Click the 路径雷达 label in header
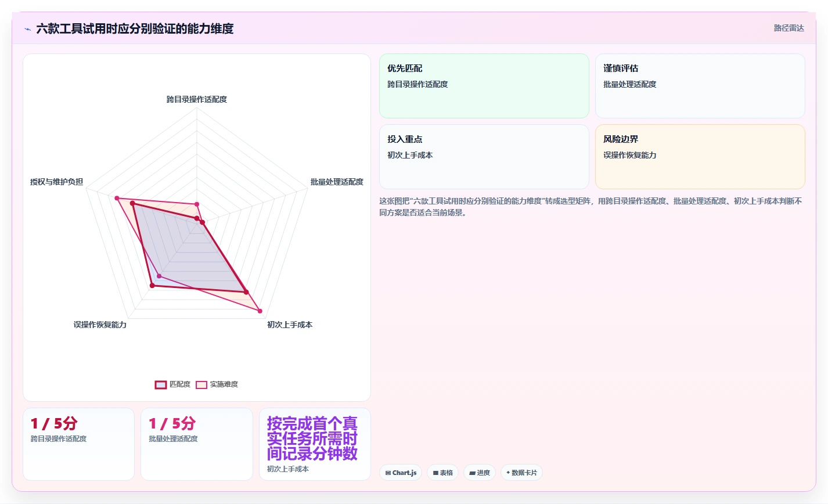This screenshot has height=504, width=828. pos(789,28)
